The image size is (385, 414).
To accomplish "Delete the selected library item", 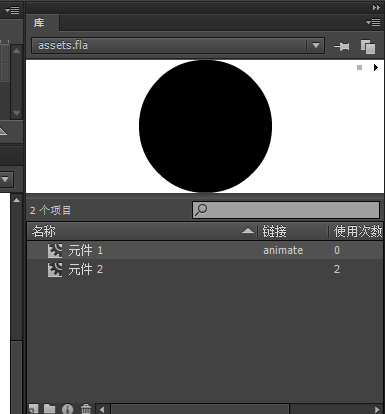I will [x=86, y=409].
